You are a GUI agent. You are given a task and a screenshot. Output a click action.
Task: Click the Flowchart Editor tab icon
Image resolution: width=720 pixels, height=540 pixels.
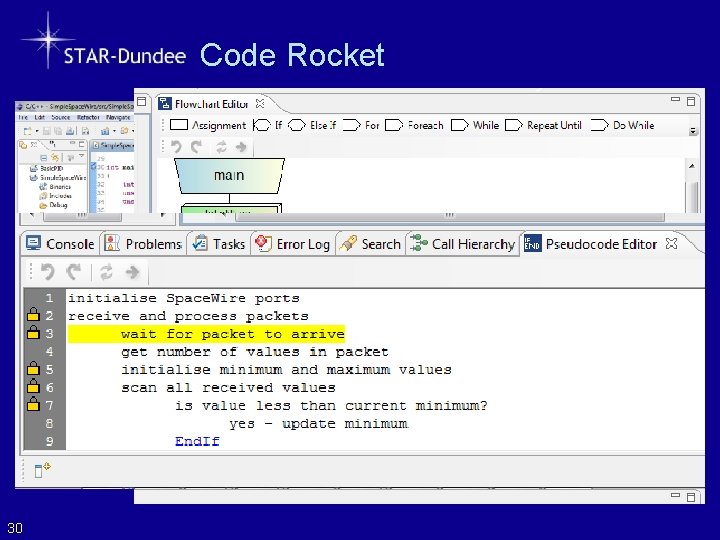[x=164, y=103]
